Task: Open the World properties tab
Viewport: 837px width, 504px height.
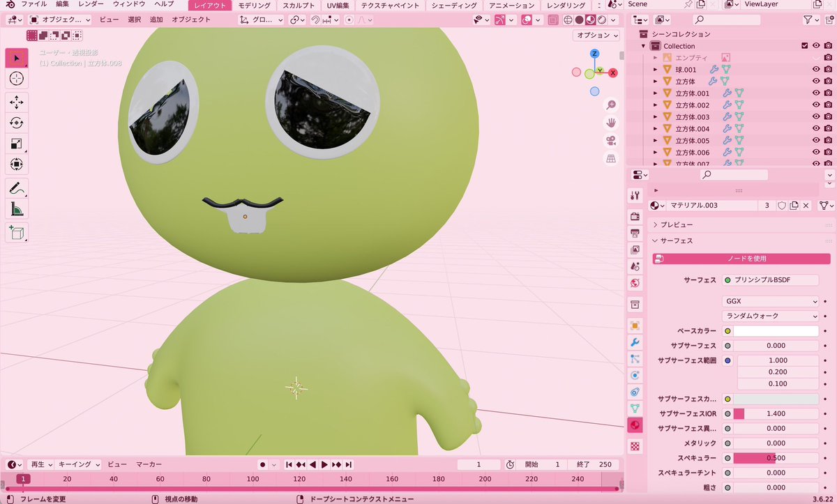Action: (x=635, y=283)
